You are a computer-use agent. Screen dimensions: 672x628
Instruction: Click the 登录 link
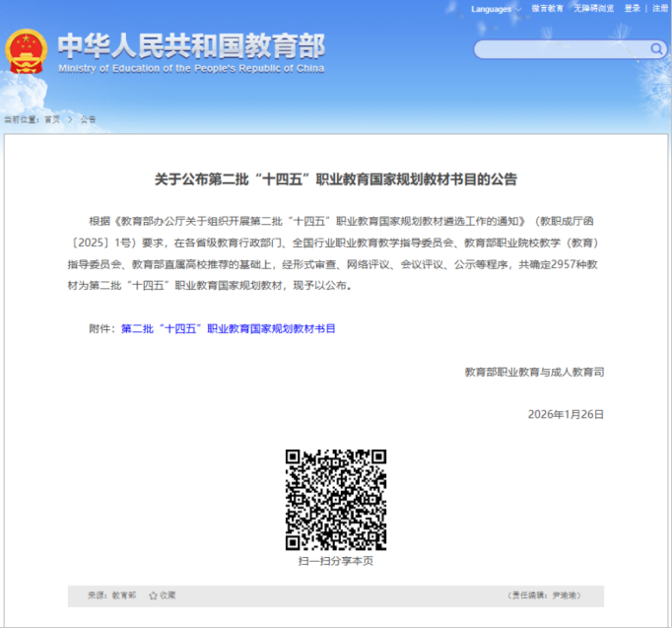[633, 9]
